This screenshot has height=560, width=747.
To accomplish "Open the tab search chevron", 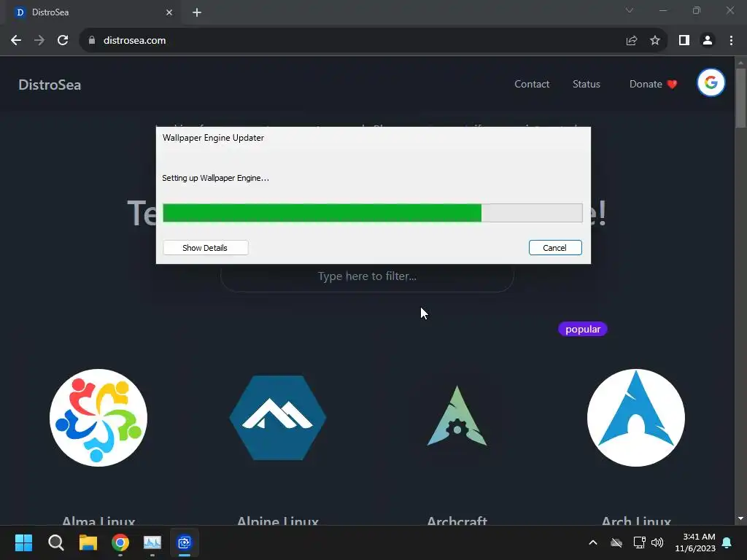I will pos(630,10).
